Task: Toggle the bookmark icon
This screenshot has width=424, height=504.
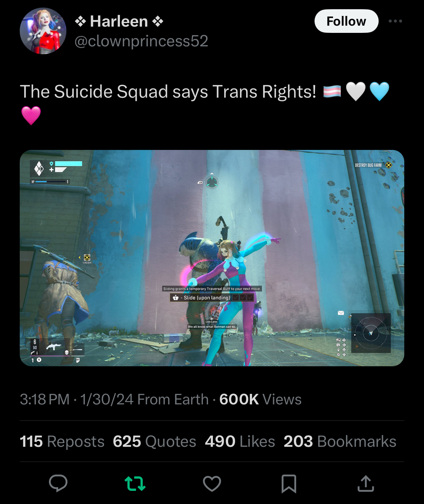Action: 289,484
